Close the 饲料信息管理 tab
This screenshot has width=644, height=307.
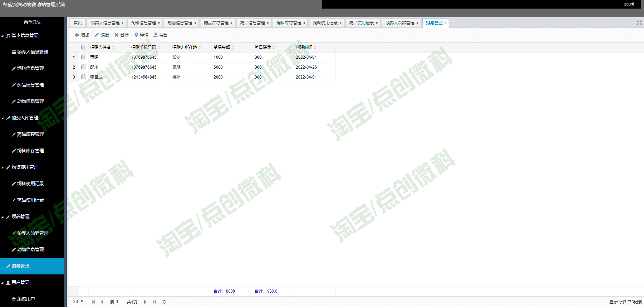(159, 23)
